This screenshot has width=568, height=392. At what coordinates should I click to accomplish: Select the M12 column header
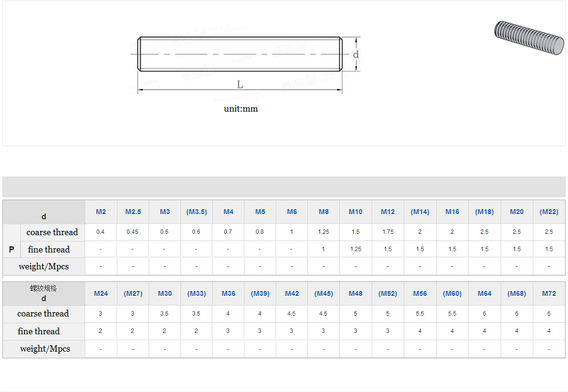tap(387, 212)
